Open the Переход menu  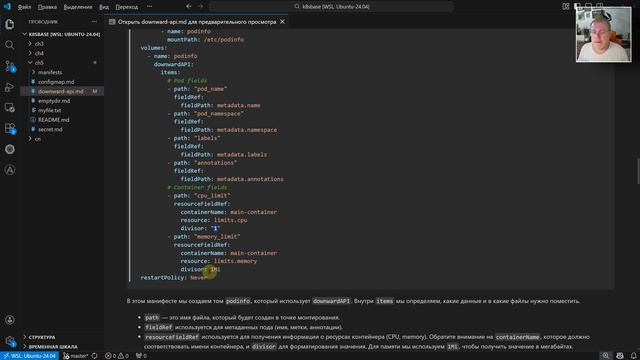coord(127,7)
